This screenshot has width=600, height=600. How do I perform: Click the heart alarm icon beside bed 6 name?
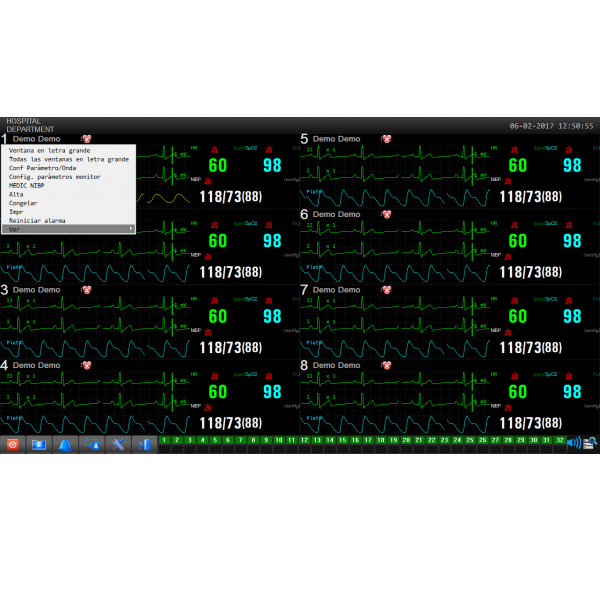click(x=386, y=214)
